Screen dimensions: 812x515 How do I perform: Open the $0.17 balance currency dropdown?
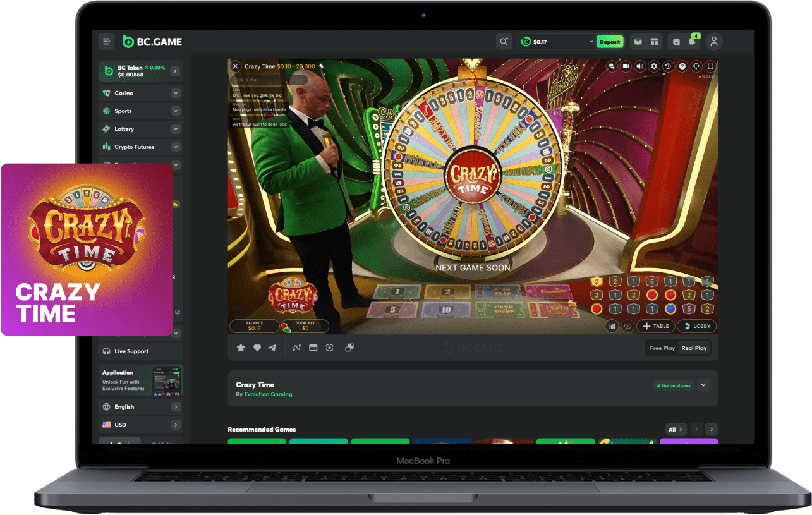[591, 42]
